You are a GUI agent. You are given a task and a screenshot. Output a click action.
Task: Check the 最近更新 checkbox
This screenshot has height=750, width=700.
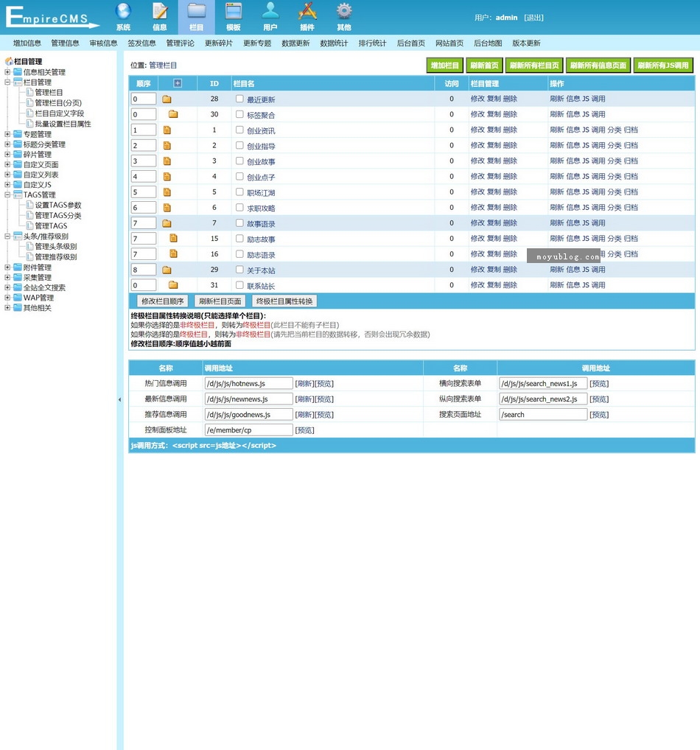239,99
